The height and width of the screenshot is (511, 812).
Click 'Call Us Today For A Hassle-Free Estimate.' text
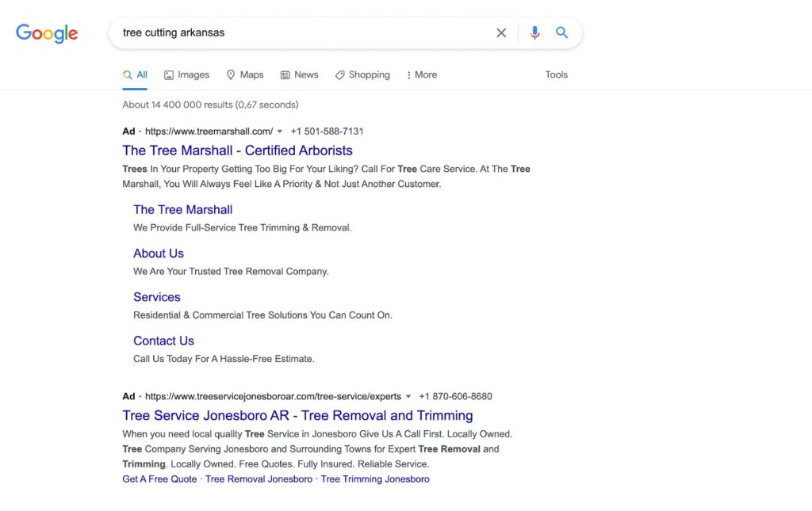coord(224,359)
